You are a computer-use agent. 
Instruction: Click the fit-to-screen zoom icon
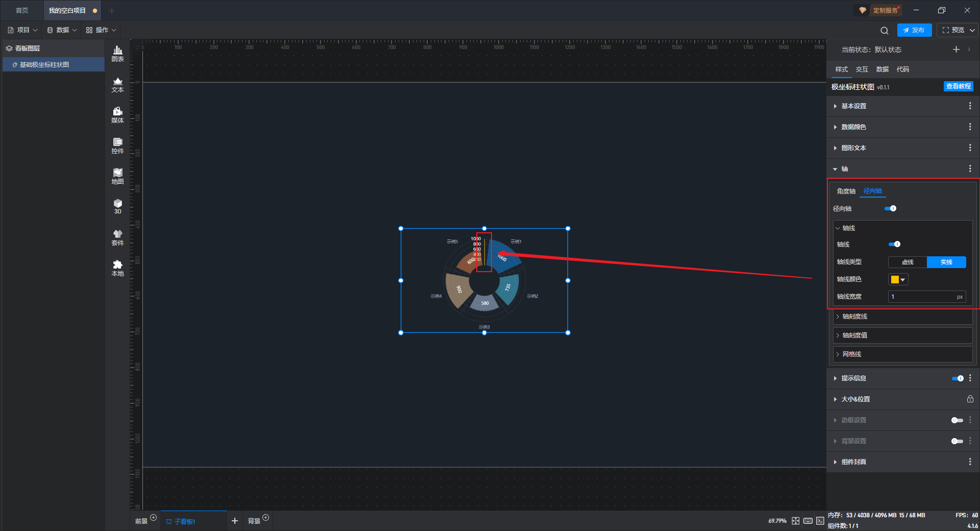pos(795,521)
